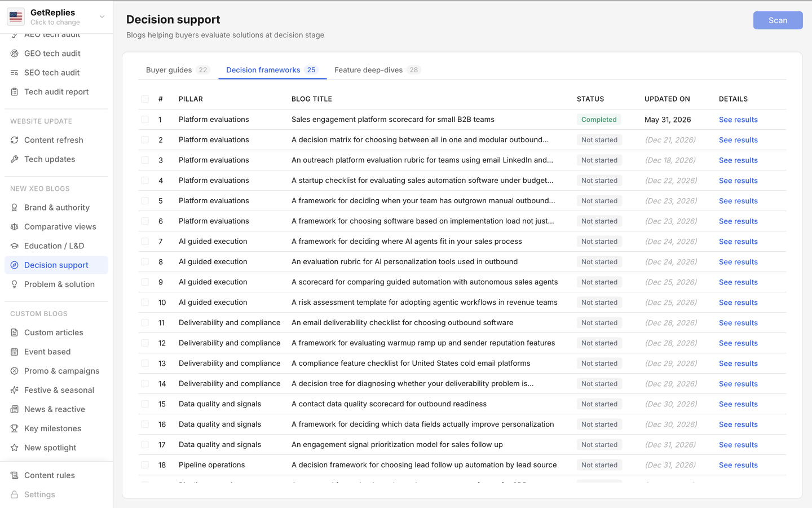Open the Tech audit report menu item
Image resolution: width=812 pixels, height=508 pixels.
click(56, 92)
